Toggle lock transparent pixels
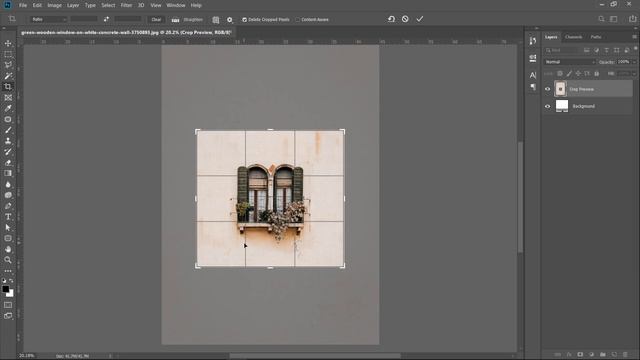Viewport: 640px width, 360px height. point(560,73)
